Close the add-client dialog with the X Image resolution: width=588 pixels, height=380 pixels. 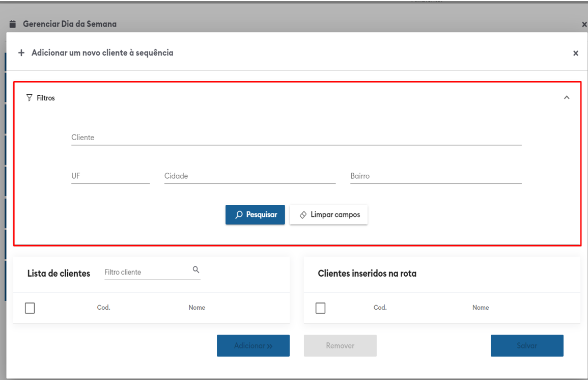[576, 53]
